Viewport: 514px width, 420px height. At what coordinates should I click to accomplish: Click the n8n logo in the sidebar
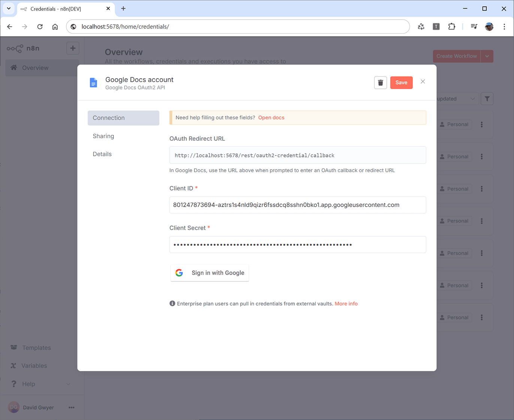tap(23, 48)
